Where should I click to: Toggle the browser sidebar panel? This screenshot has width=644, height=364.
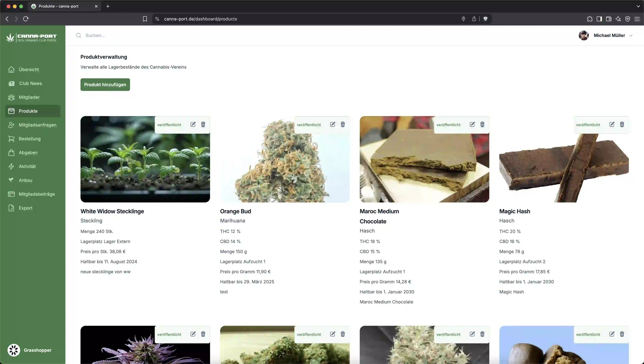[x=599, y=19]
